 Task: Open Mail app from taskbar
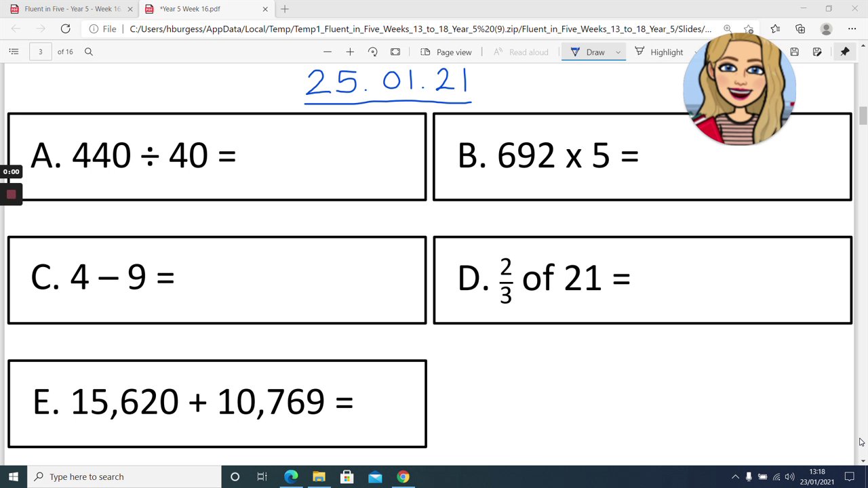[375, 477]
